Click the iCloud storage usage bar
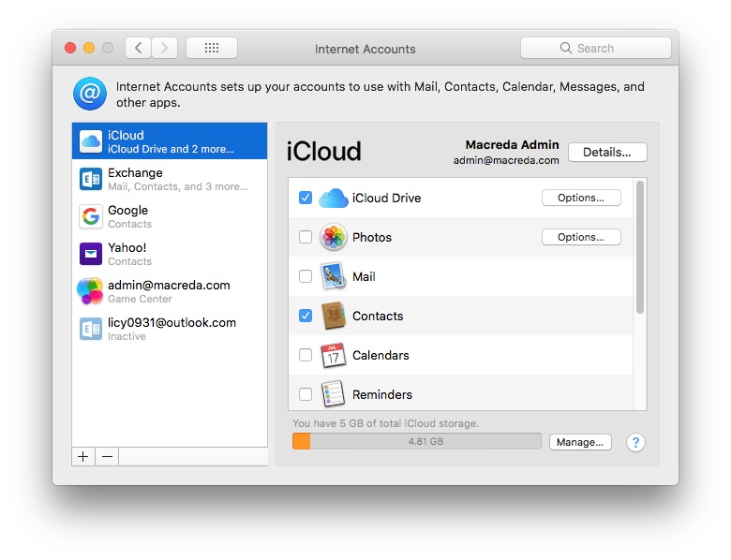 point(417,441)
